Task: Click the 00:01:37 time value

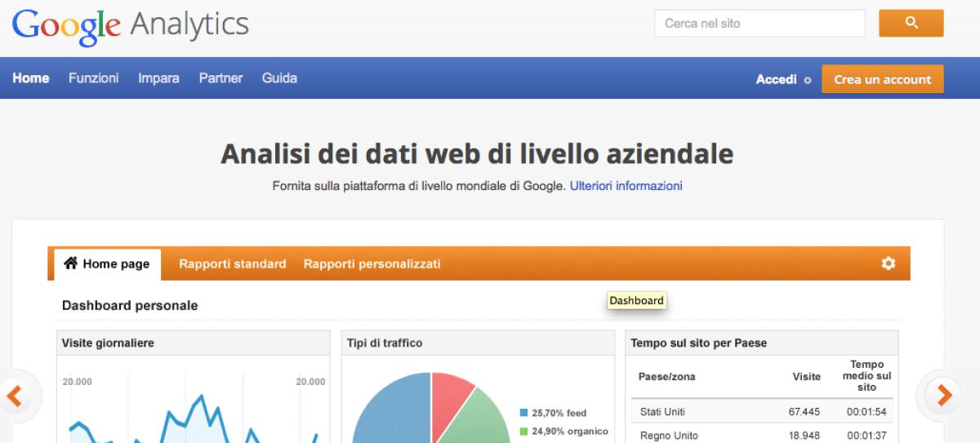Action: tap(867, 435)
